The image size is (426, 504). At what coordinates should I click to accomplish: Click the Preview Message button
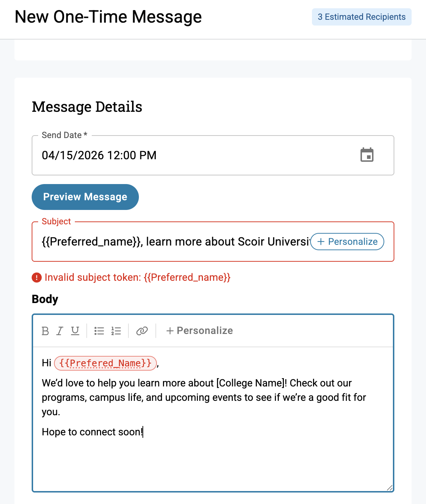point(85,197)
